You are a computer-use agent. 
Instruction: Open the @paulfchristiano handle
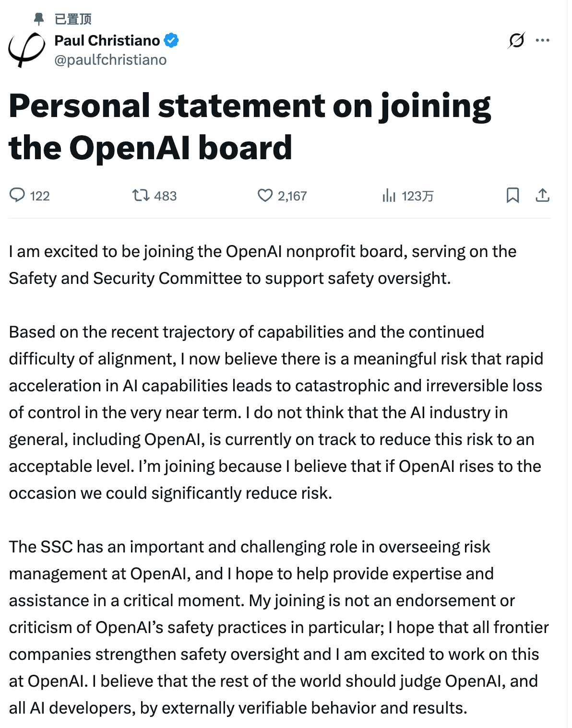tap(110, 60)
